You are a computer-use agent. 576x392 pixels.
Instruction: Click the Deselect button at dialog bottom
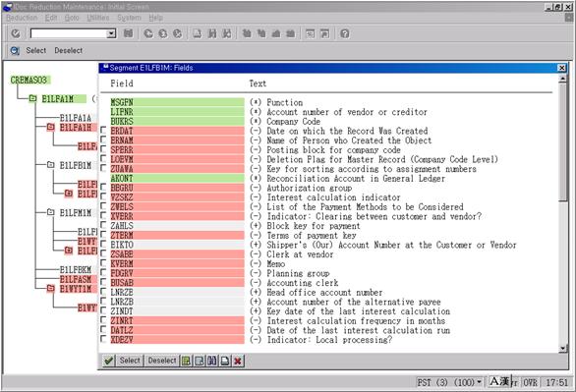(x=162, y=361)
